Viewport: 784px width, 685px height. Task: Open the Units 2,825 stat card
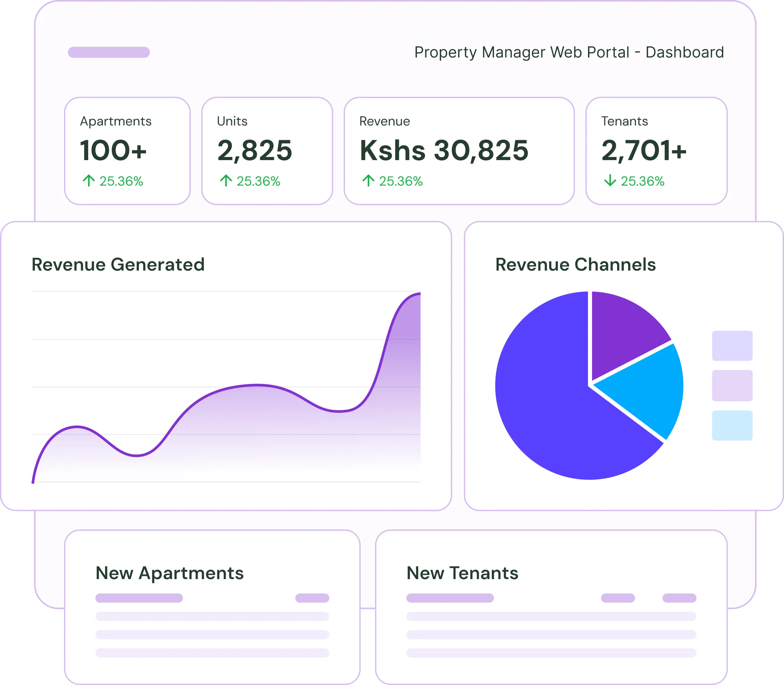pyautogui.click(x=267, y=151)
